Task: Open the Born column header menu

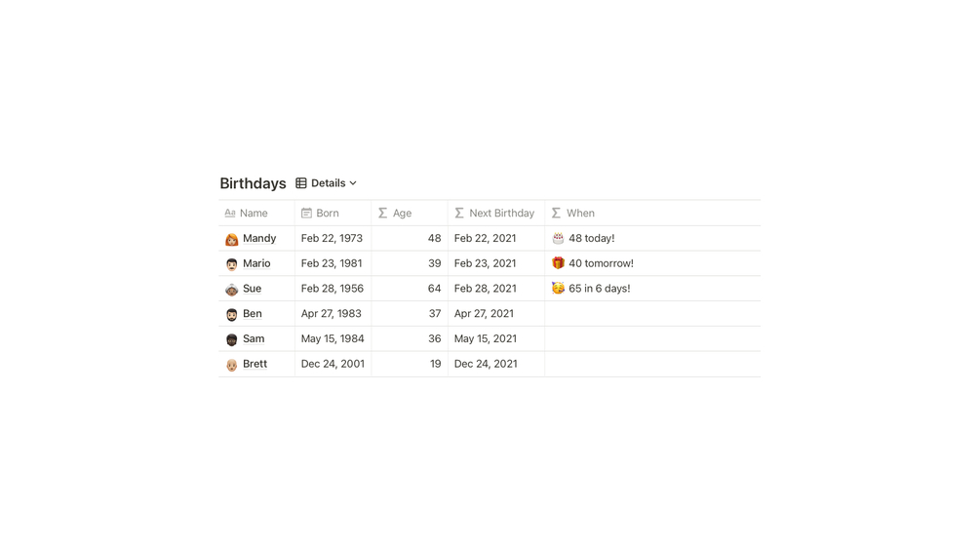Action: (328, 213)
